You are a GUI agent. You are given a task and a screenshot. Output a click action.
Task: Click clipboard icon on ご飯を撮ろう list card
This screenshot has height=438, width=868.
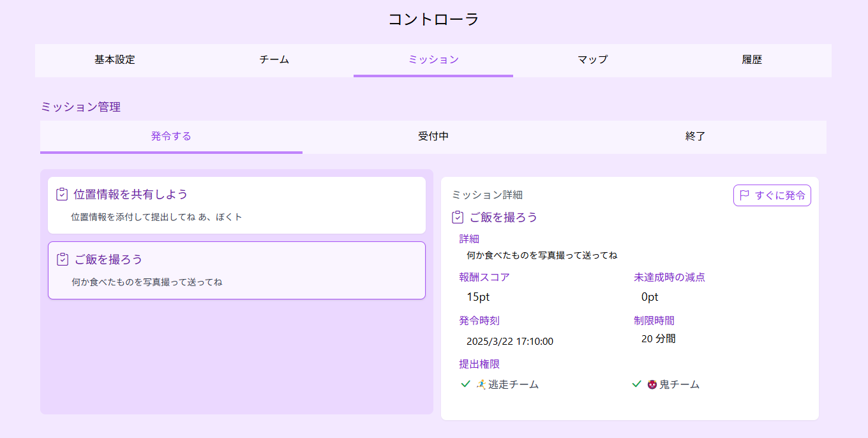pos(62,259)
